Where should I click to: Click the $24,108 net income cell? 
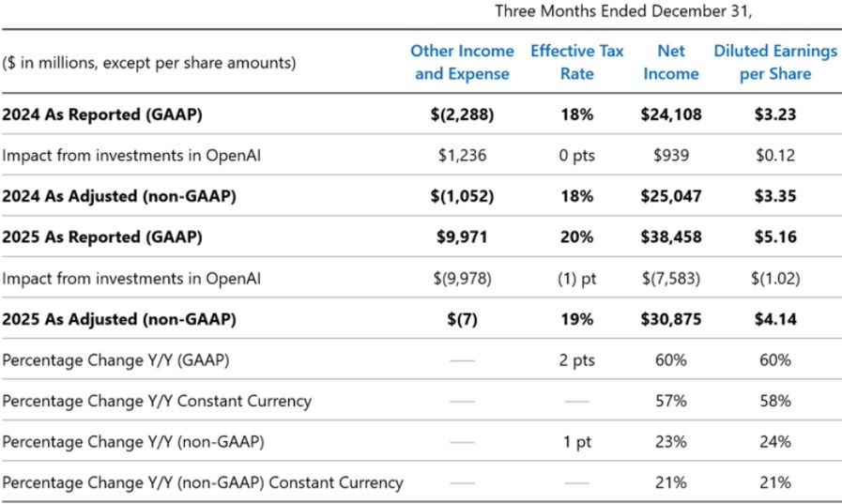[x=671, y=115]
